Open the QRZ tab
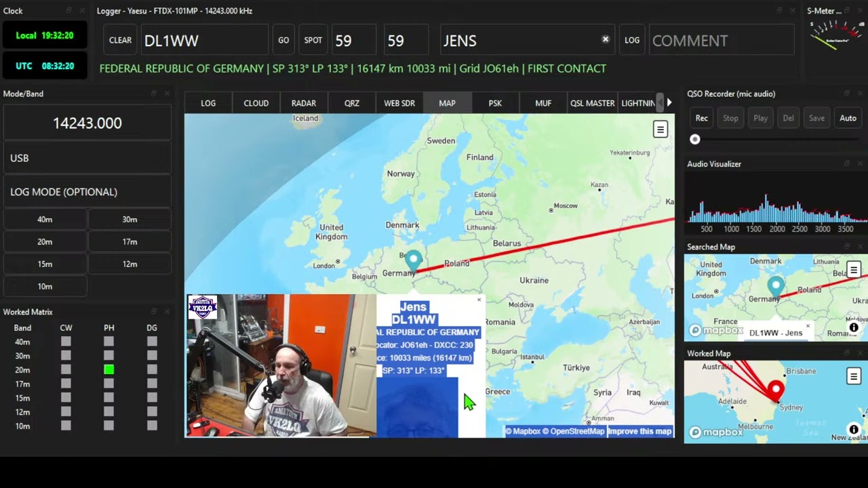This screenshot has width=868, height=488. 352,103
